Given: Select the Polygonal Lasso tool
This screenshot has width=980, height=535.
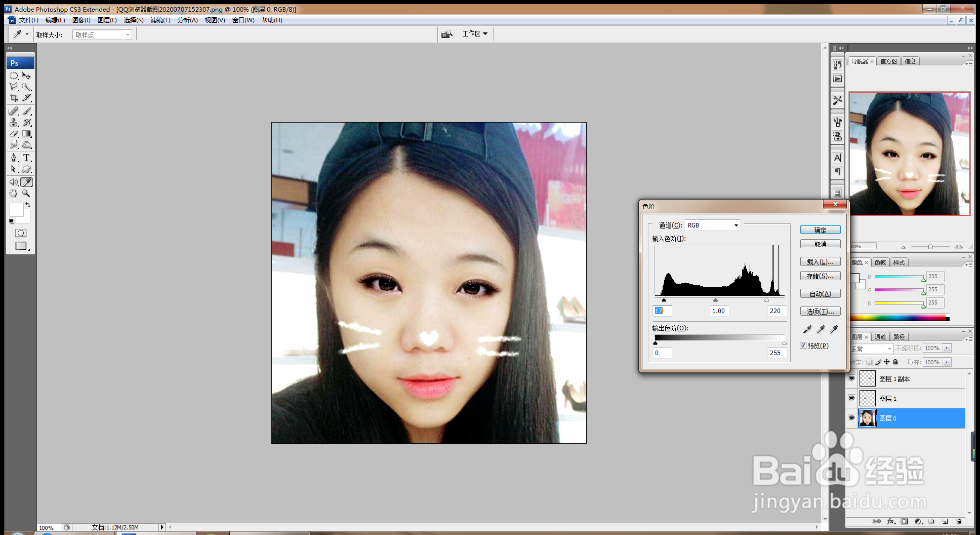Looking at the screenshot, I should pyautogui.click(x=14, y=87).
